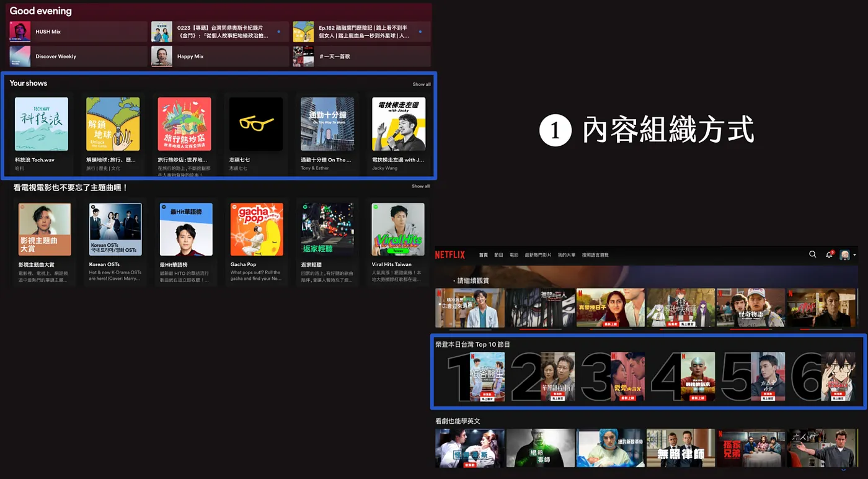Click the Tony & Esther author text
Image resolution: width=868 pixels, height=479 pixels.
[315, 168]
